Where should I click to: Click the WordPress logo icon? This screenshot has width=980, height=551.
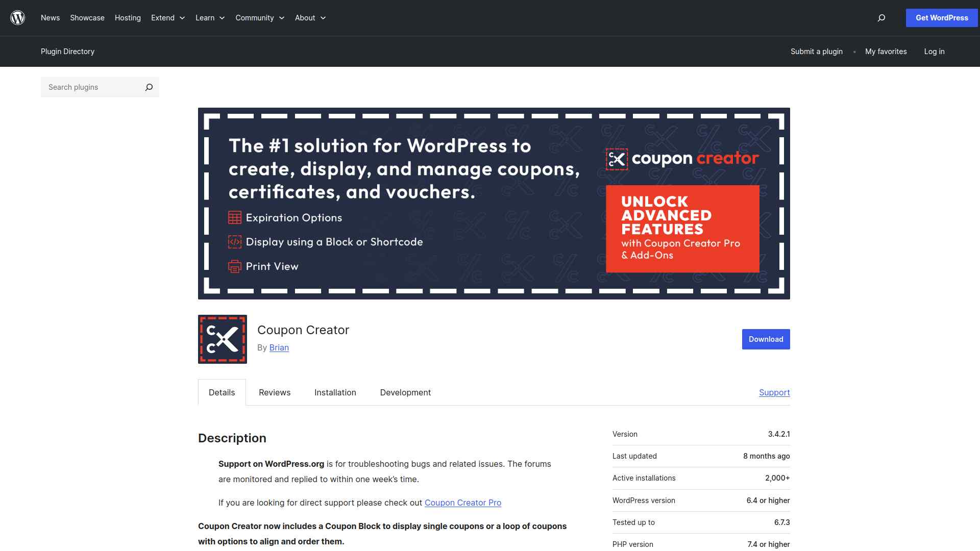coord(18,18)
